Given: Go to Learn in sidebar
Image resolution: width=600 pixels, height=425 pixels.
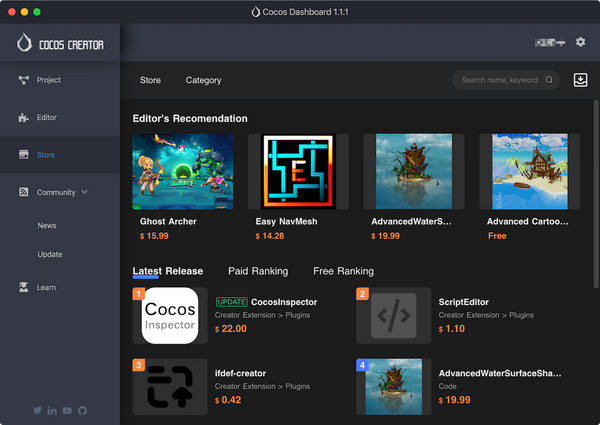Looking at the screenshot, I should pos(46,287).
